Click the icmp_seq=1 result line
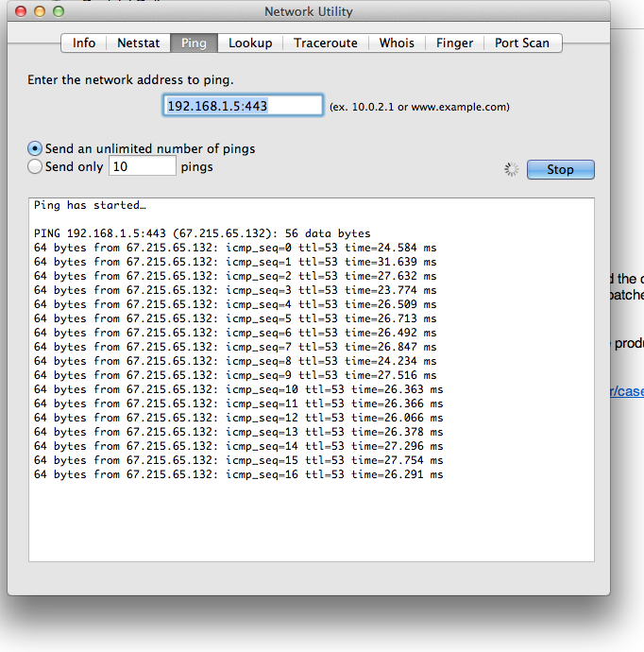The height and width of the screenshot is (652, 644). (235, 262)
